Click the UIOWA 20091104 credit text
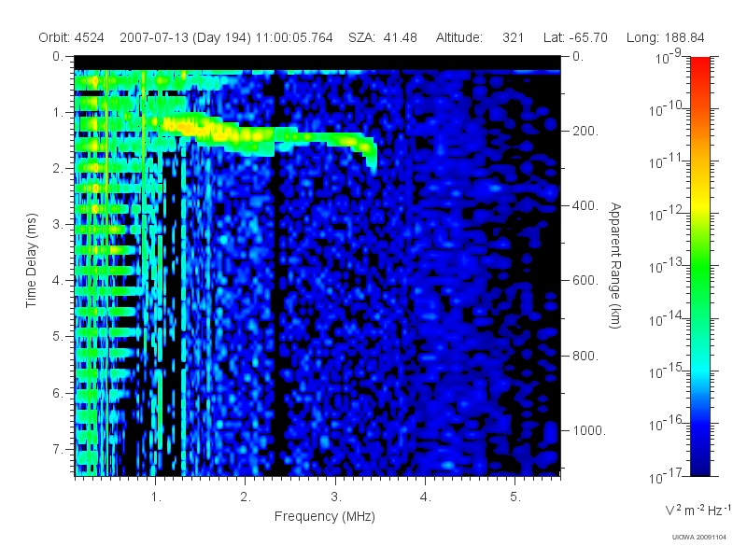Image resolution: width=747 pixels, height=560 pixels. (698, 538)
